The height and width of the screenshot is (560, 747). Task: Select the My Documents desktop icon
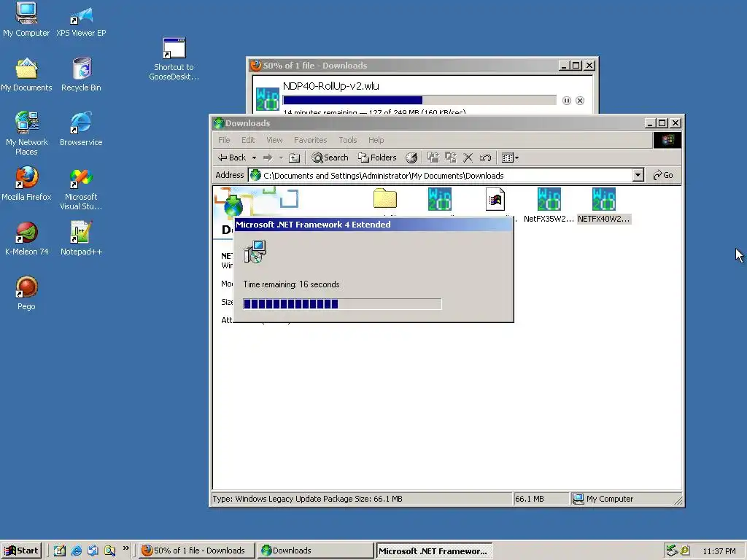pos(26,74)
